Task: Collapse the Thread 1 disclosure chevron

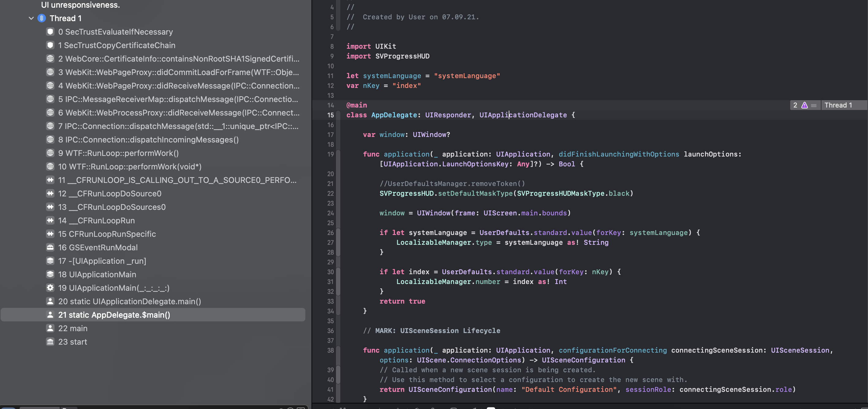Action: point(31,18)
